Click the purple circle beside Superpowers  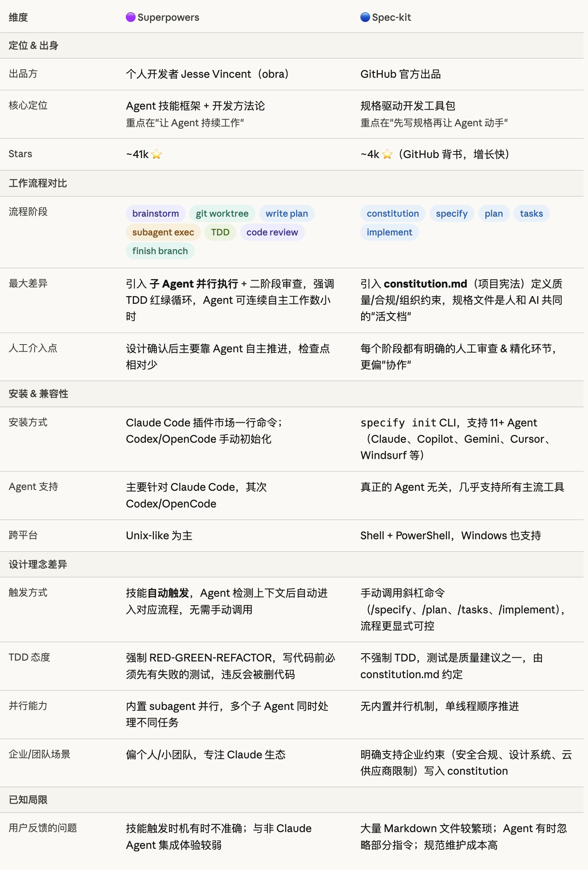130,17
